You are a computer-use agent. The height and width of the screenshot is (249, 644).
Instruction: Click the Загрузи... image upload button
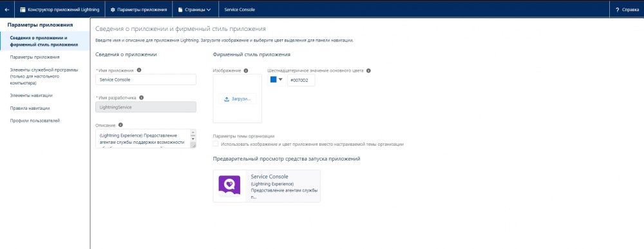(x=238, y=99)
